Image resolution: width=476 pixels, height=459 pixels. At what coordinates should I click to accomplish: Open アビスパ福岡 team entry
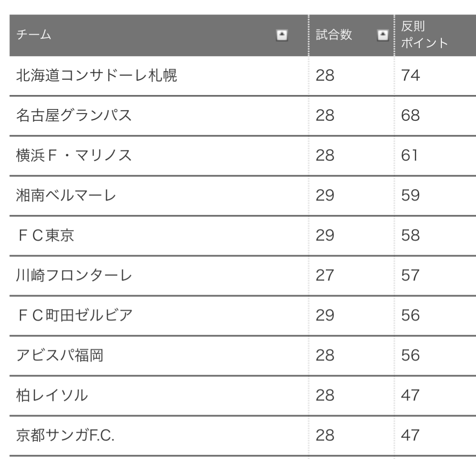(60, 355)
